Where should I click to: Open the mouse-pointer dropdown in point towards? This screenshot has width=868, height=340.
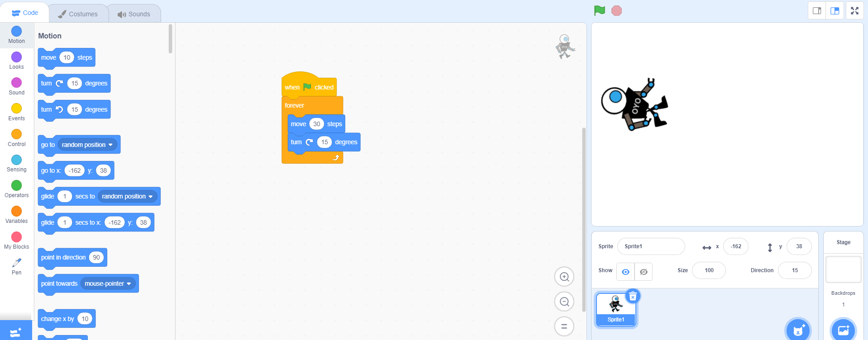pos(129,284)
